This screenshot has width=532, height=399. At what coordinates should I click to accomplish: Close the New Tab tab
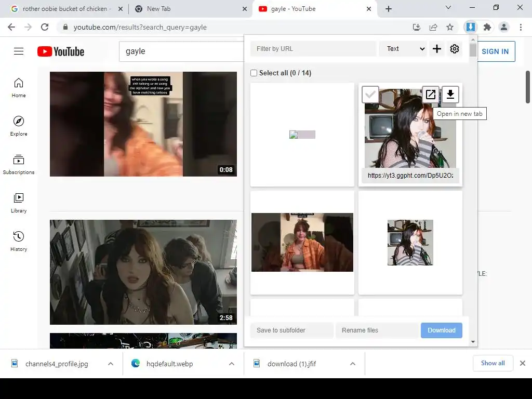coord(245,9)
